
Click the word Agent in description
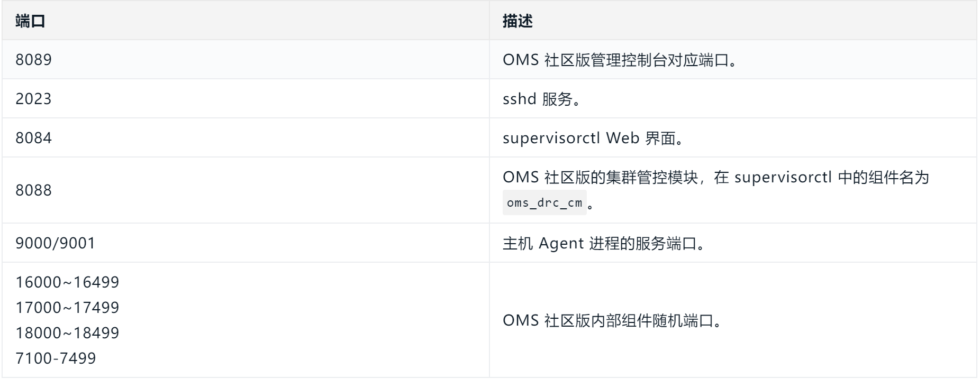(x=561, y=243)
